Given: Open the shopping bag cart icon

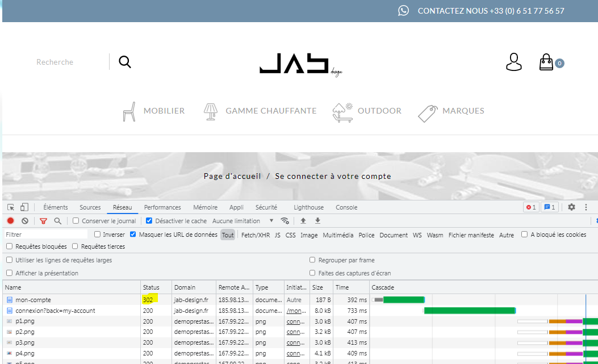Looking at the screenshot, I should 546,62.
